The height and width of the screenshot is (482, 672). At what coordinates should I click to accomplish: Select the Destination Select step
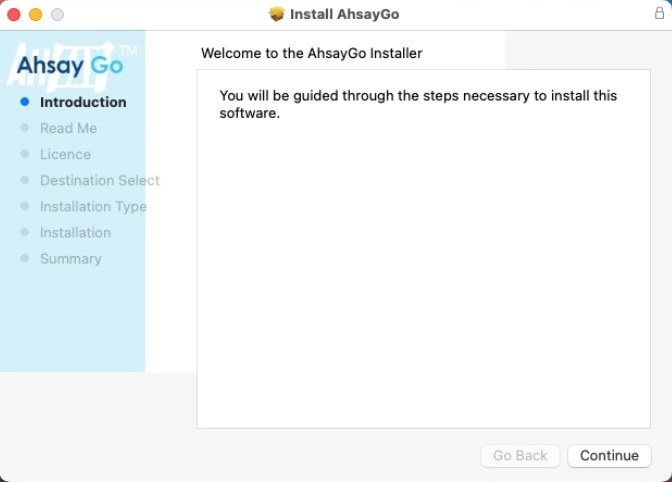[100, 180]
